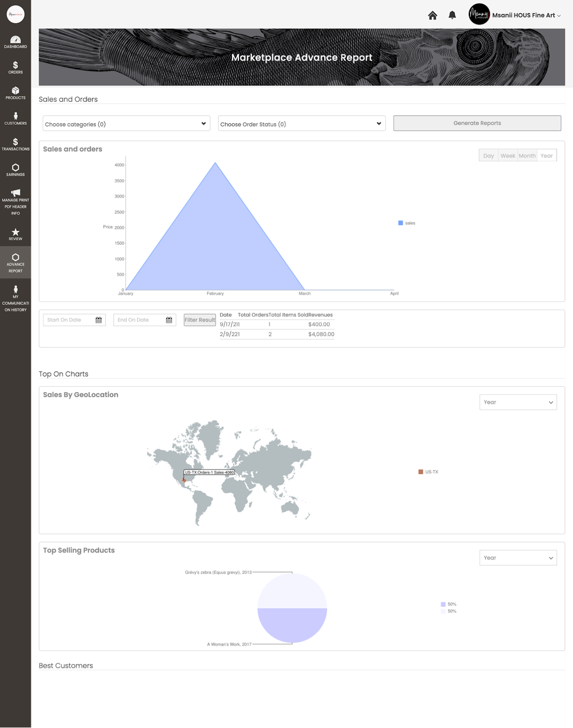
Task: Click the Start On Date field
Action: (74, 320)
